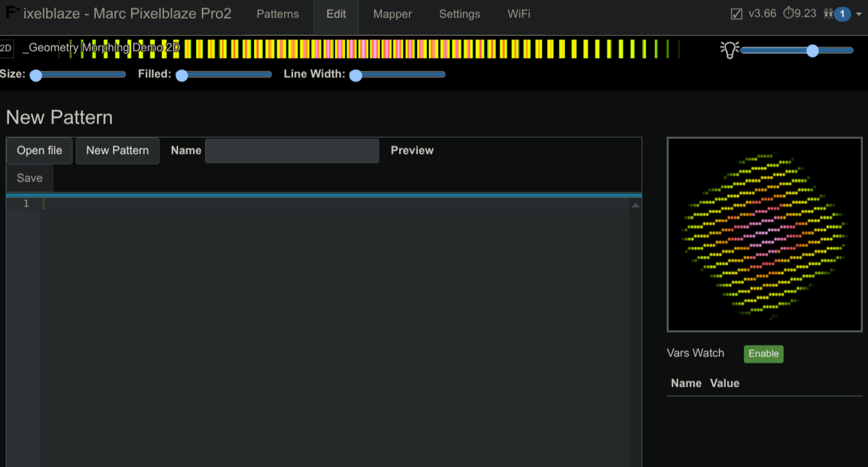Click the pattern Name input field

coord(292,151)
